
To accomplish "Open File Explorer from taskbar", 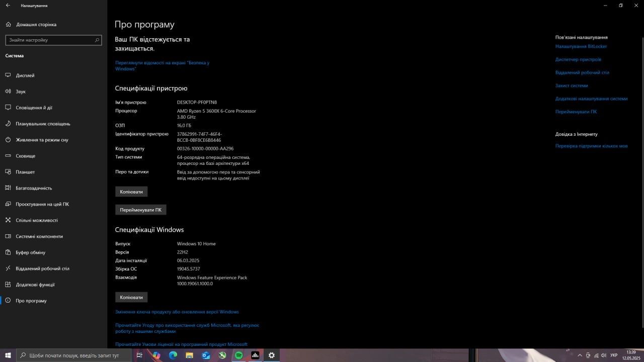I will tap(189, 355).
